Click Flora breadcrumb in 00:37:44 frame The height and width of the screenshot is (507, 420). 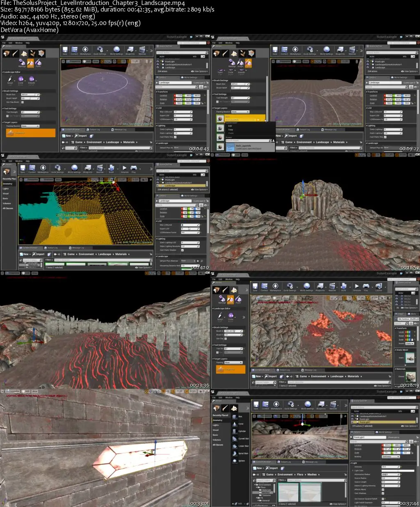pyautogui.click(x=300, y=474)
